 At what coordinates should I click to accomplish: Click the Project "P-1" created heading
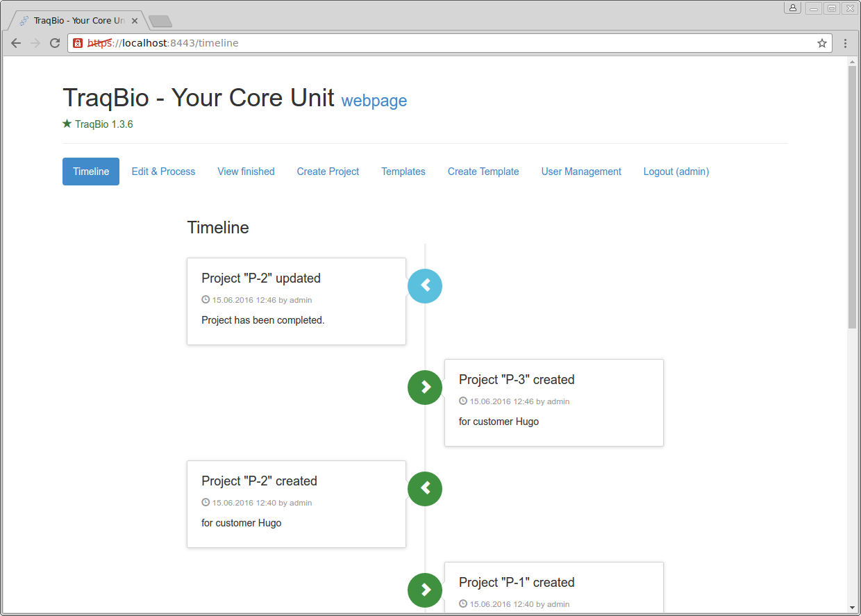[x=517, y=583]
